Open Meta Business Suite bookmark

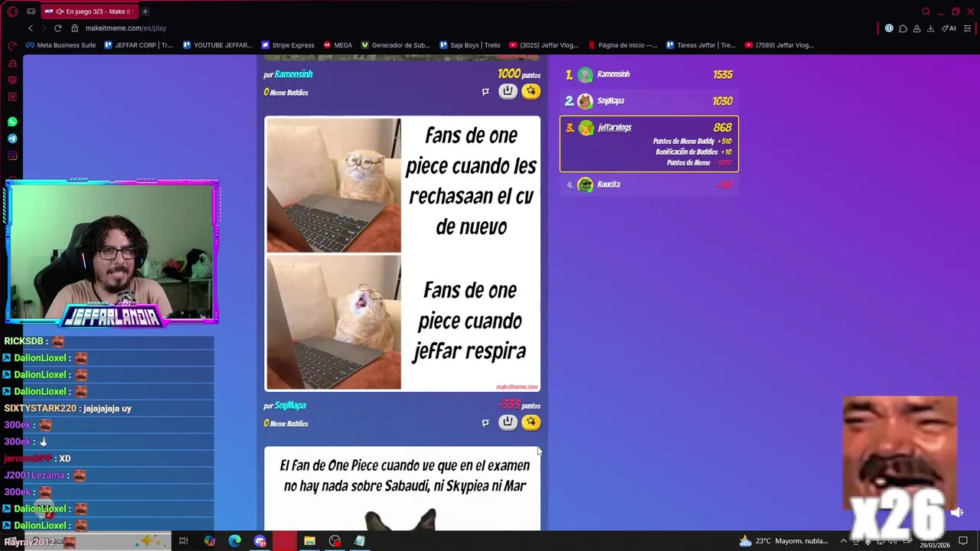(60, 45)
